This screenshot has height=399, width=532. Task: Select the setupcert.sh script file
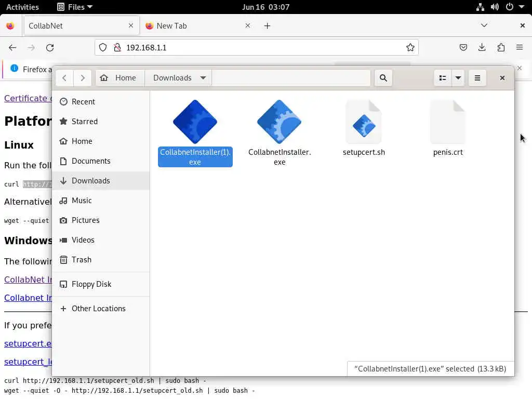(364, 122)
